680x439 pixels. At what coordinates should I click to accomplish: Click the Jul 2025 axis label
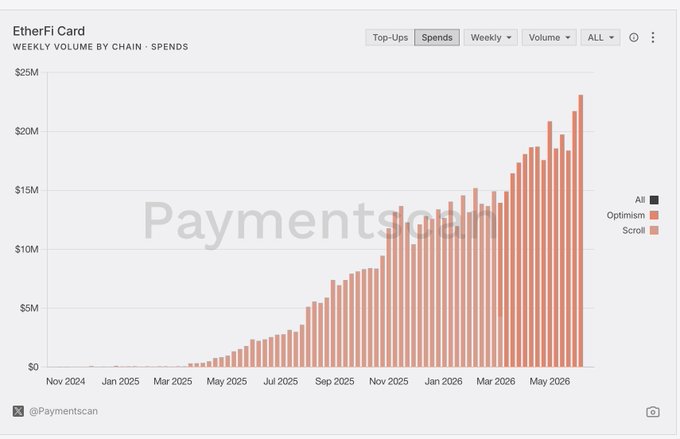281,381
